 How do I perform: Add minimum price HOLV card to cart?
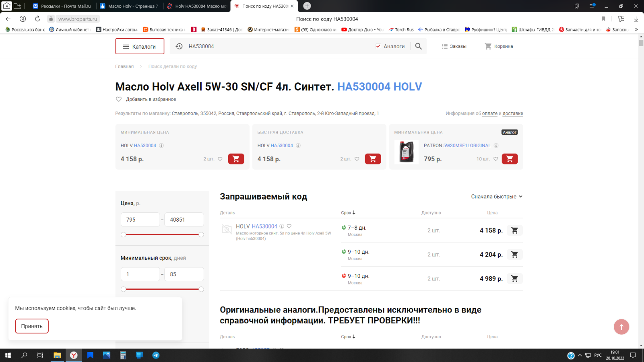(236, 159)
